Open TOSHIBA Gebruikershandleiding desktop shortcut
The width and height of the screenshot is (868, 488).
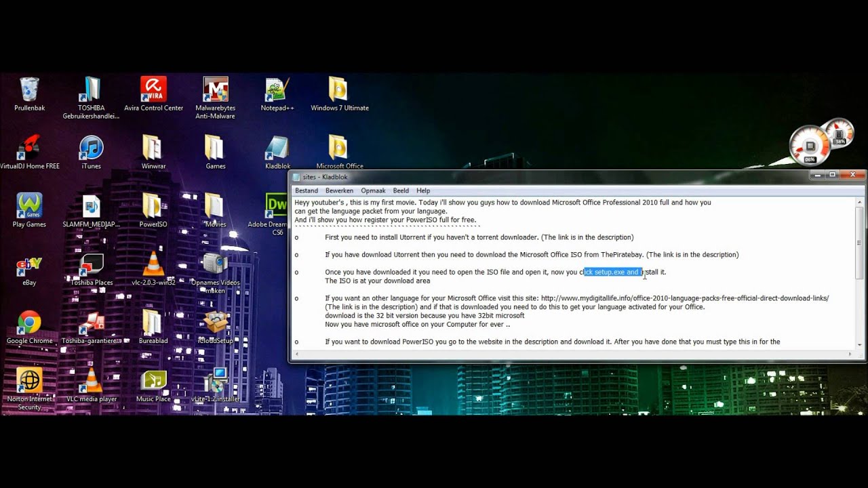[x=91, y=98]
